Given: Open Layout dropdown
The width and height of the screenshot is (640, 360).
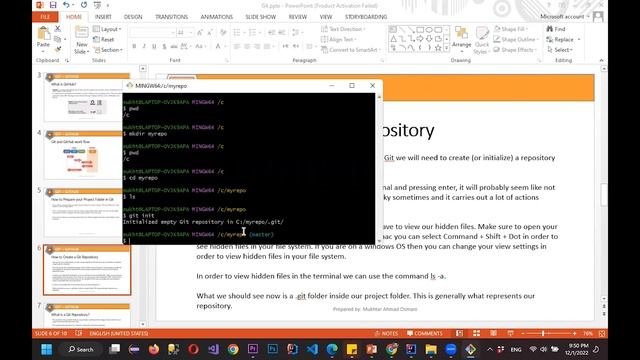Looking at the screenshot, I should coord(107,29).
